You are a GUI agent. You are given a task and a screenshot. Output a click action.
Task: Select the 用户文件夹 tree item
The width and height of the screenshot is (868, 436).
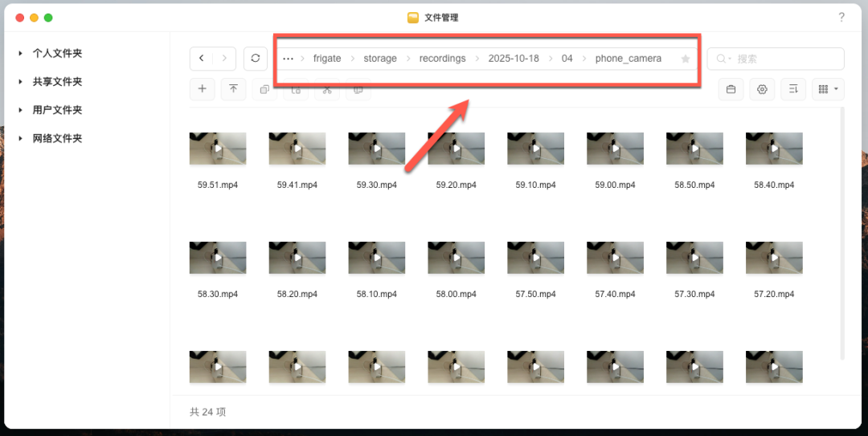coord(57,109)
